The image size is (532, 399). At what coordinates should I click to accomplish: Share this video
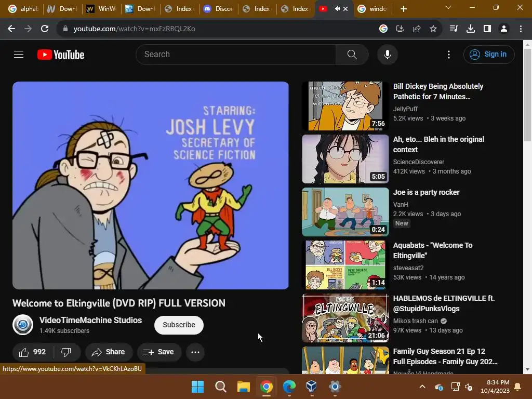(x=109, y=352)
